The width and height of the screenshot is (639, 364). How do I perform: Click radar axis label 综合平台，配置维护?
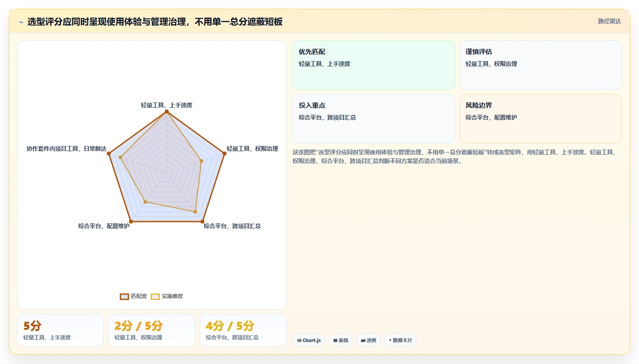pyautogui.click(x=104, y=226)
